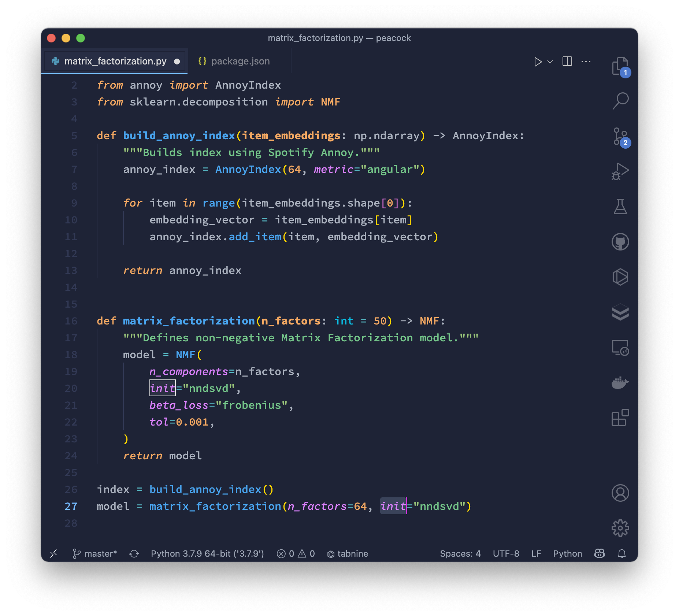Screen dimensions: 679x616
Task: Click function name build_annoy_index on line 5
Action: (x=179, y=136)
